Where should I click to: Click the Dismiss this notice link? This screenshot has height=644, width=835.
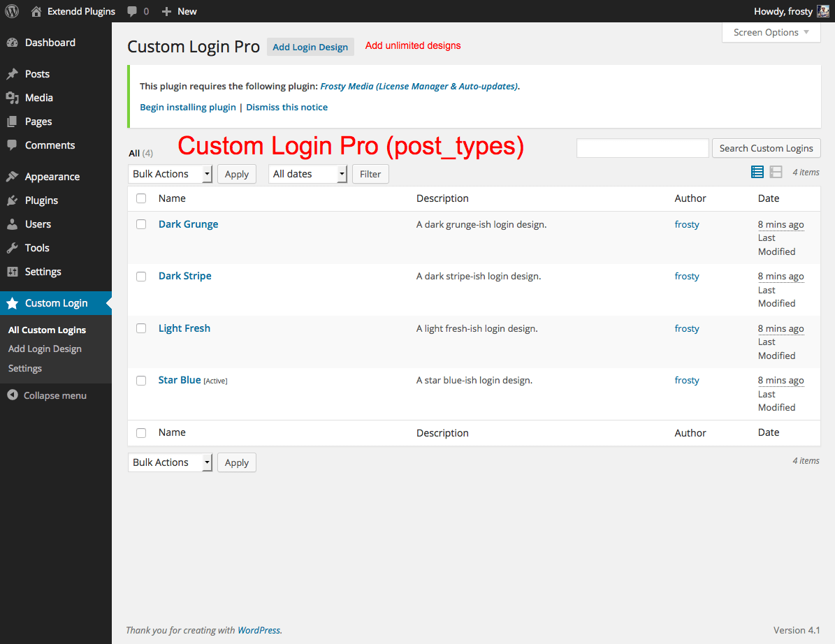coord(287,107)
